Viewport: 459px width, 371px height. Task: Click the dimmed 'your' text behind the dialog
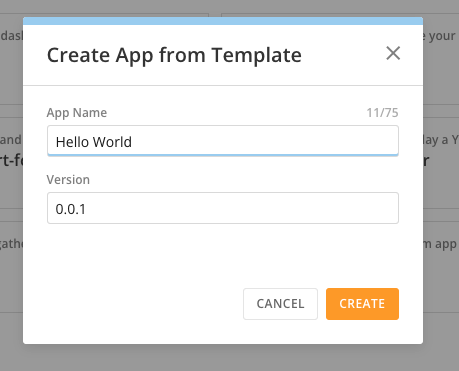coord(441,36)
